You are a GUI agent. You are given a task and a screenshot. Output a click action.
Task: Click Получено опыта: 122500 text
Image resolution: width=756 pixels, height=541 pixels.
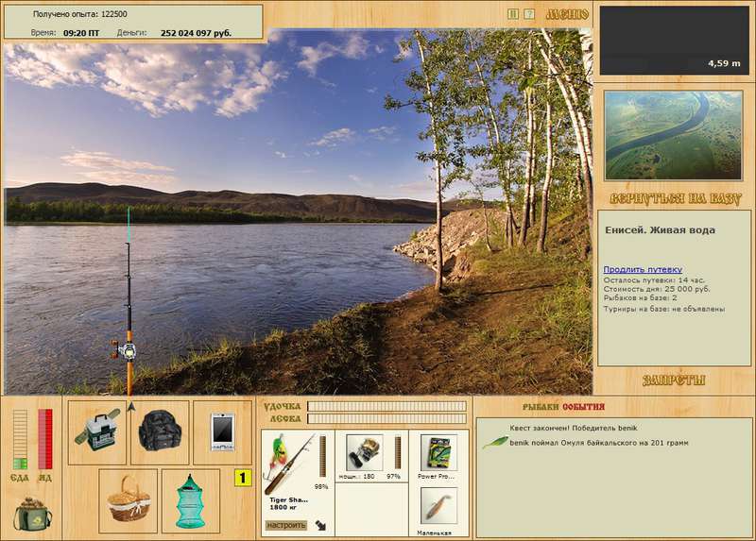80,14
